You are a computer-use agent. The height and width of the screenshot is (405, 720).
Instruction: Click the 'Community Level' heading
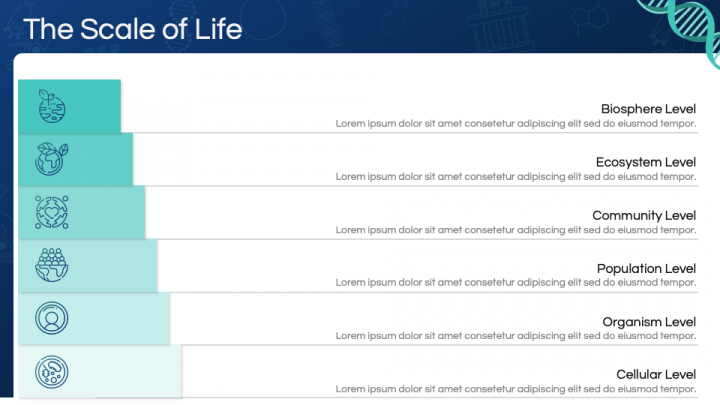(644, 215)
